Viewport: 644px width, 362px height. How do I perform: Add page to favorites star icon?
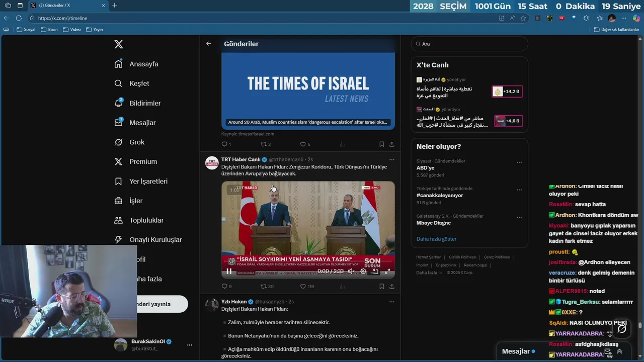pos(523,18)
